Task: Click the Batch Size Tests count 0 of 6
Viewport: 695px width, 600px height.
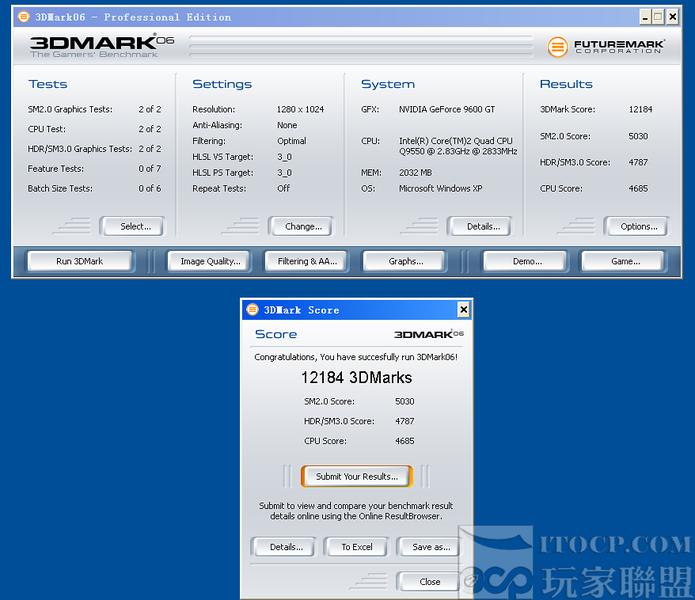Action: tap(150, 188)
